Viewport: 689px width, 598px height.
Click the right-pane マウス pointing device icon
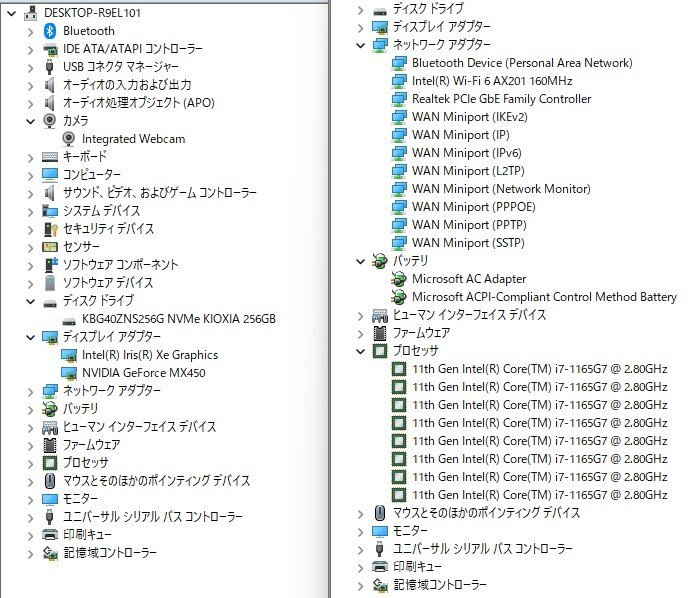(x=380, y=513)
